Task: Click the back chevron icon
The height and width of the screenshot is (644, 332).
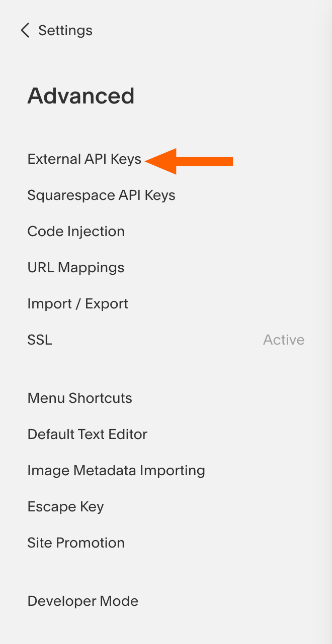Action: (x=25, y=30)
